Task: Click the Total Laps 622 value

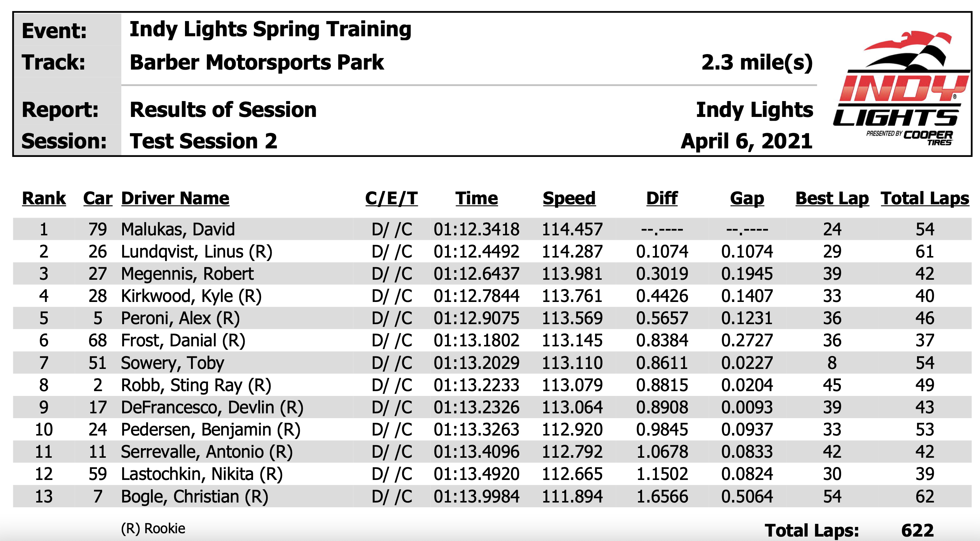Action: (x=917, y=530)
